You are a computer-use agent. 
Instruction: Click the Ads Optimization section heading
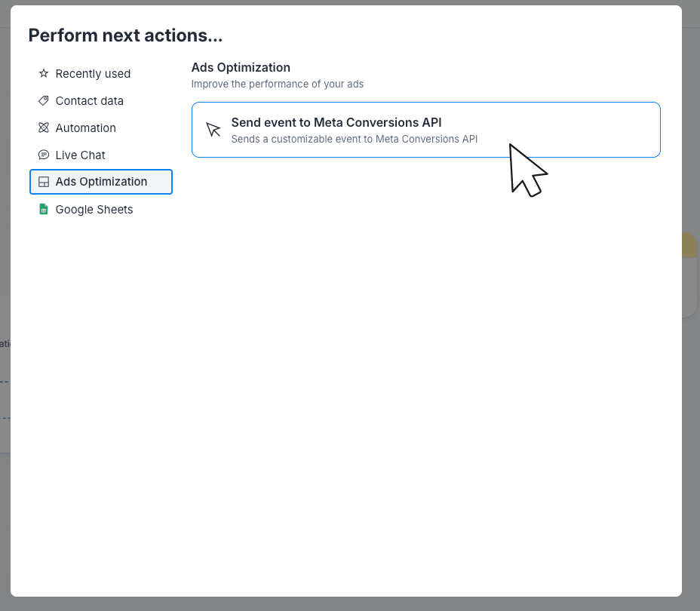pyautogui.click(x=241, y=67)
